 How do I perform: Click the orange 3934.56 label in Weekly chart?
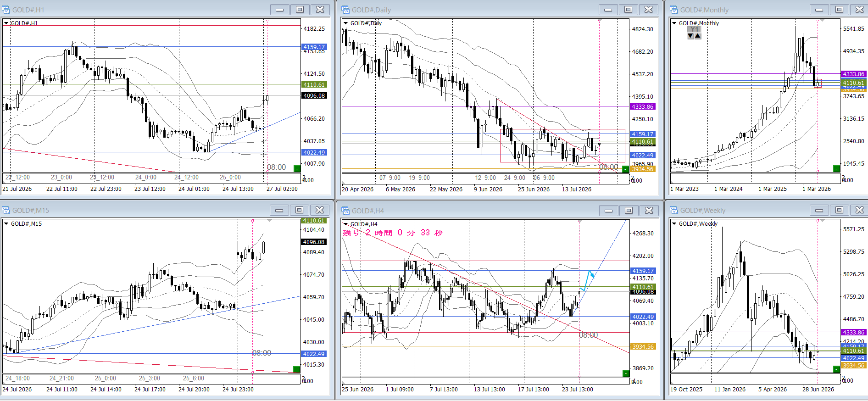tap(853, 365)
